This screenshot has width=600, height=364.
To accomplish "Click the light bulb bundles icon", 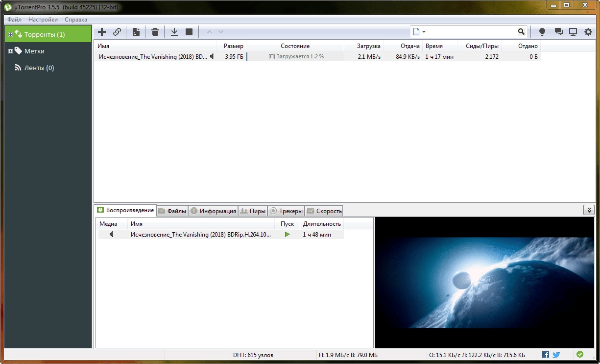I will click(542, 32).
